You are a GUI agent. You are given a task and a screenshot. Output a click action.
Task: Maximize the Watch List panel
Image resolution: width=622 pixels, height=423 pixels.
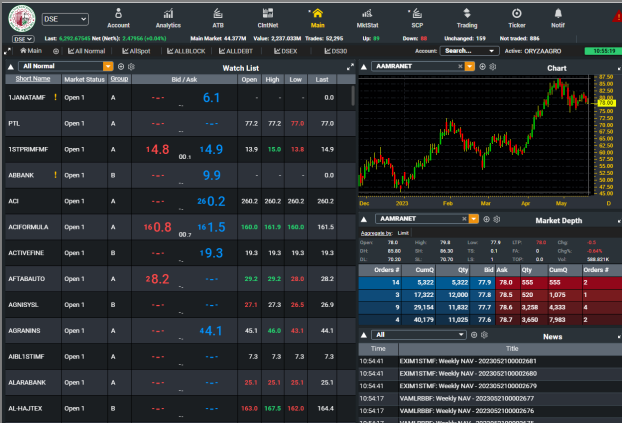tap(349, 67)
